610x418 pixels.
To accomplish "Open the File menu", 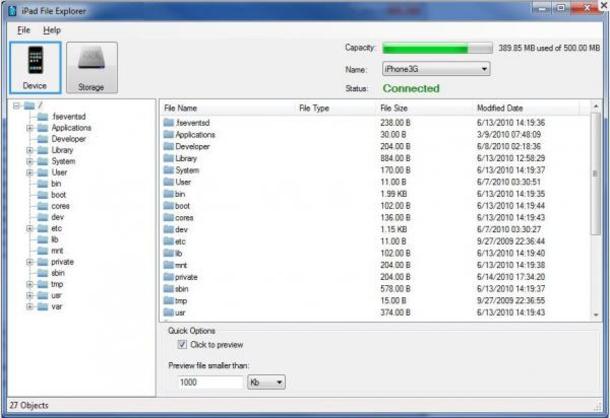I will [x=24, y=30].
